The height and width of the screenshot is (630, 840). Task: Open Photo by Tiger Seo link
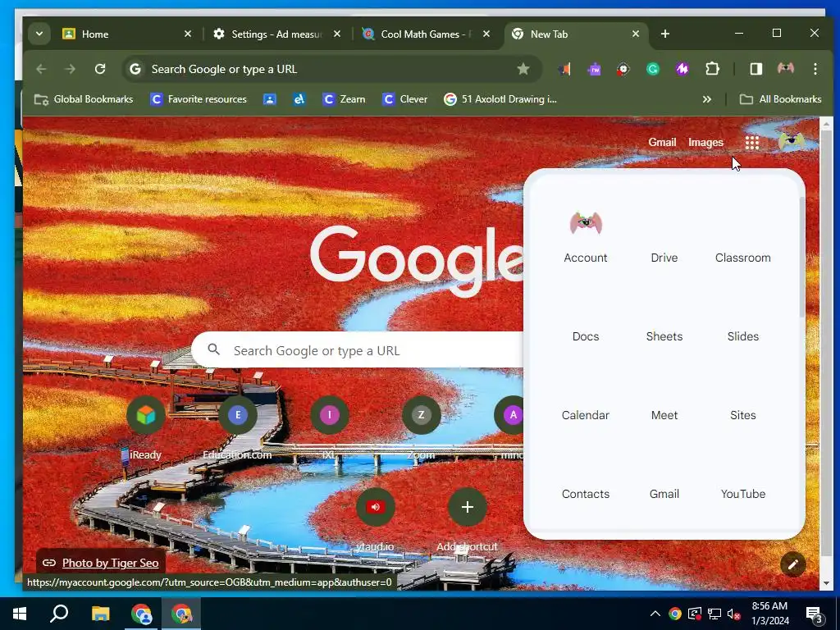click(x=110, y=563)
